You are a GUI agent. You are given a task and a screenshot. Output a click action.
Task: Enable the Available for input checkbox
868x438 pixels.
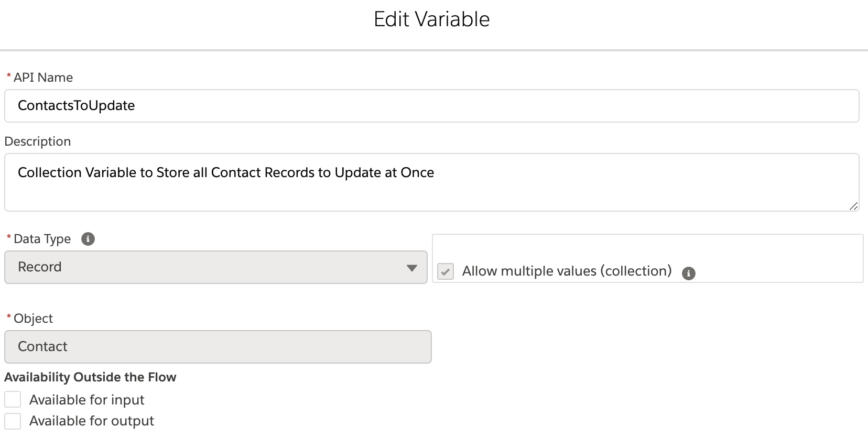pos(13,400)
